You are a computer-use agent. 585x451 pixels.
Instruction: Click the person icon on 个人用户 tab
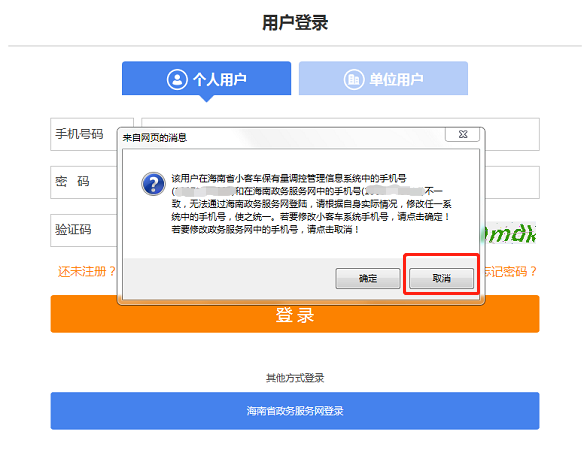click(177, 79)
